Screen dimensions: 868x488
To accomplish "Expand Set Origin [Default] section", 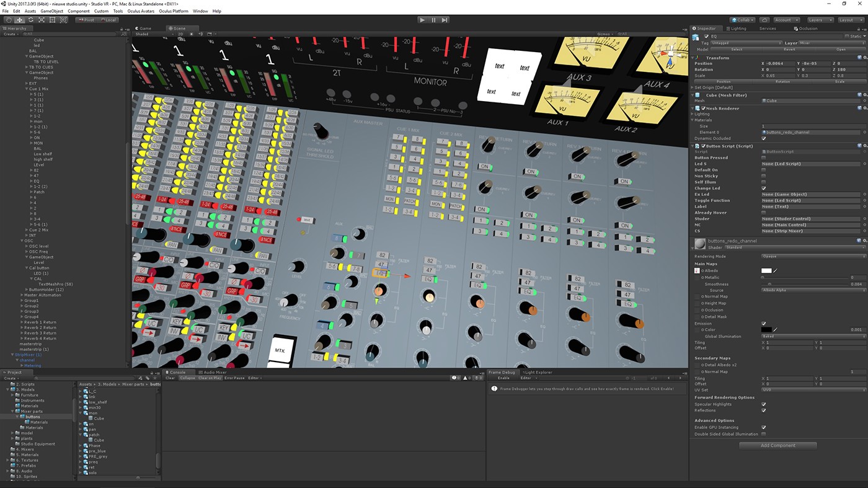I will click(x=693, y=87).
